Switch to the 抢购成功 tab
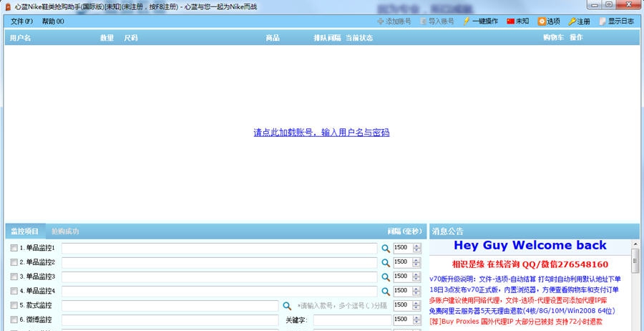The image size is (644, 331). point(65,231)
